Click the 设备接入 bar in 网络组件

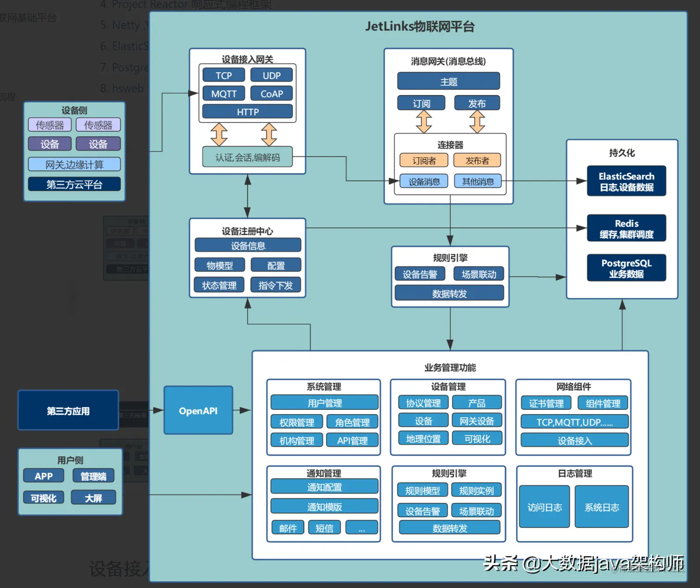click(x=575, y=440)
